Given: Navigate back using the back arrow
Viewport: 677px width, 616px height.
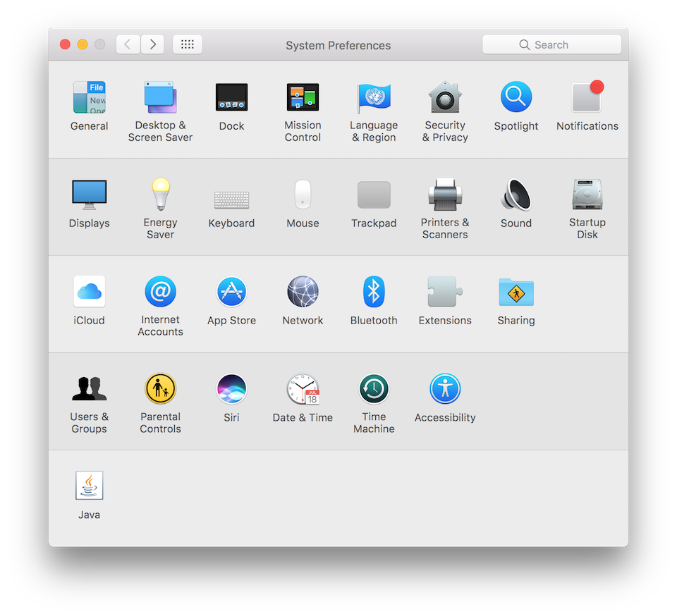Looking at the screenshot, I should tap(128, 44).
